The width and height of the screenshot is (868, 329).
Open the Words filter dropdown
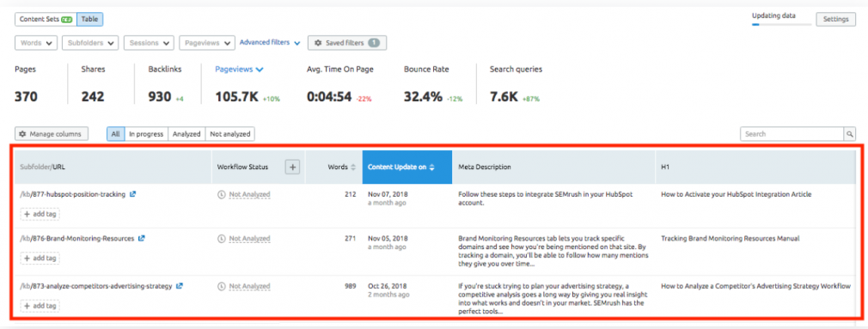click(x=36, y=43)
